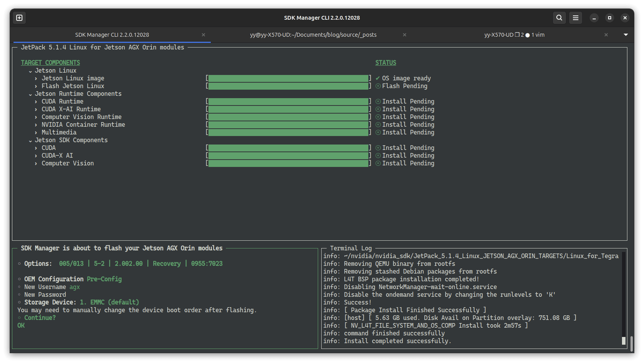644x364 pixels.
Task: Click the Multimedia progress bar
Action: [288, 132]
